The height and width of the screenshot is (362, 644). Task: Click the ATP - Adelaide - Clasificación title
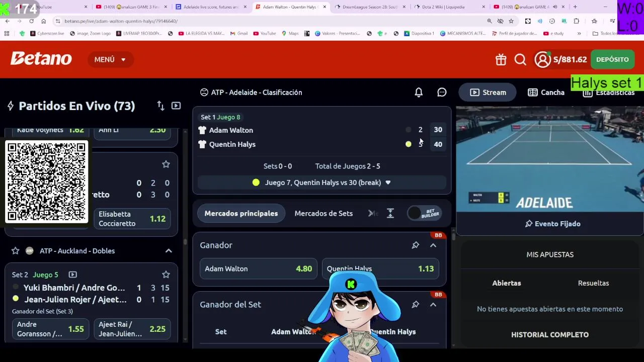[257, 92]
